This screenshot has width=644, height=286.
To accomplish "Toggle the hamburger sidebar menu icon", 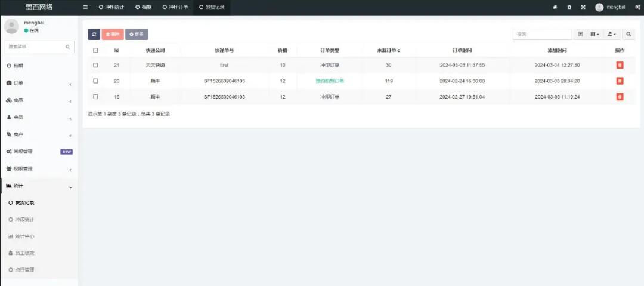I will [85, 7].
